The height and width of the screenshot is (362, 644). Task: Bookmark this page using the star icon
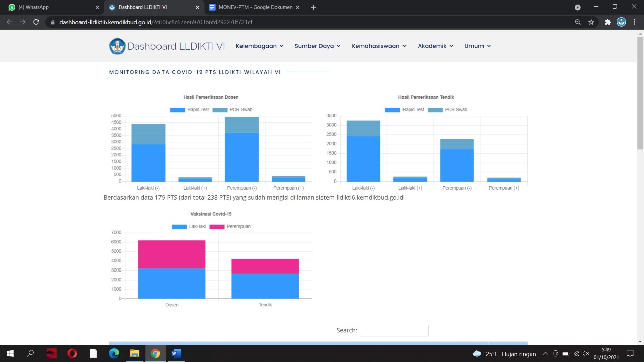click(591, 22)
